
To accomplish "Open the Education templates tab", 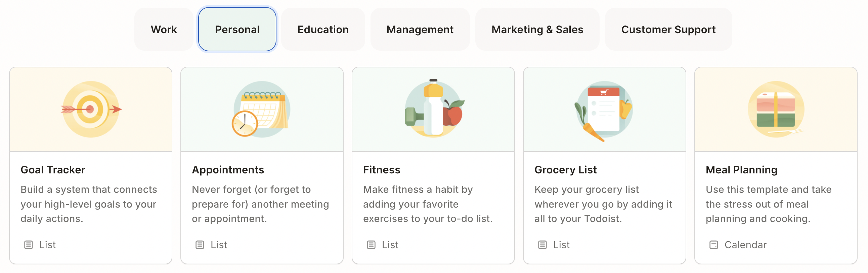I will tap(323, 30).
